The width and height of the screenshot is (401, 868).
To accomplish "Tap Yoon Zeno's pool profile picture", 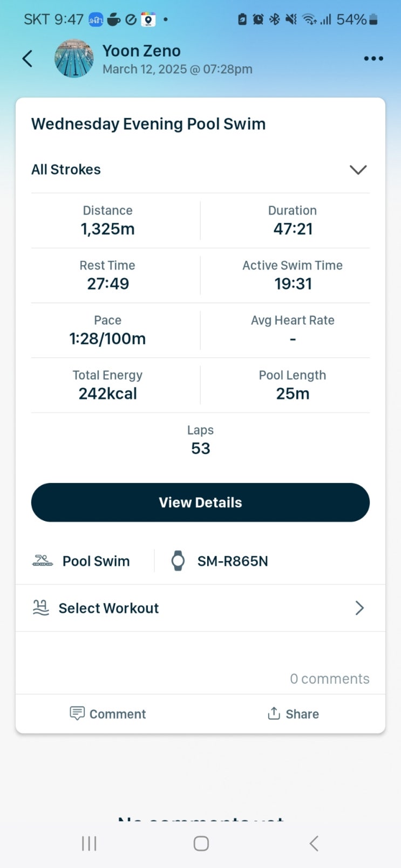I will coord(74,59).
